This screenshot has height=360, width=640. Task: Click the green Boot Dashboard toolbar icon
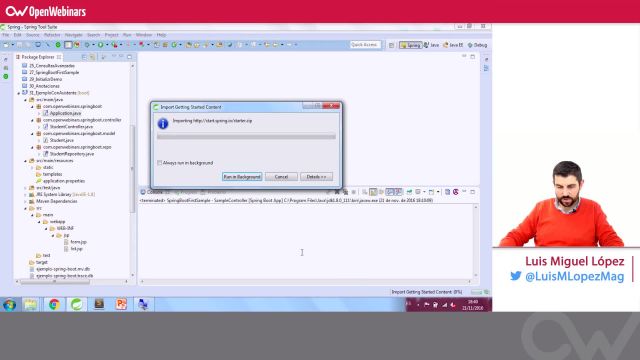click(58, 45)
